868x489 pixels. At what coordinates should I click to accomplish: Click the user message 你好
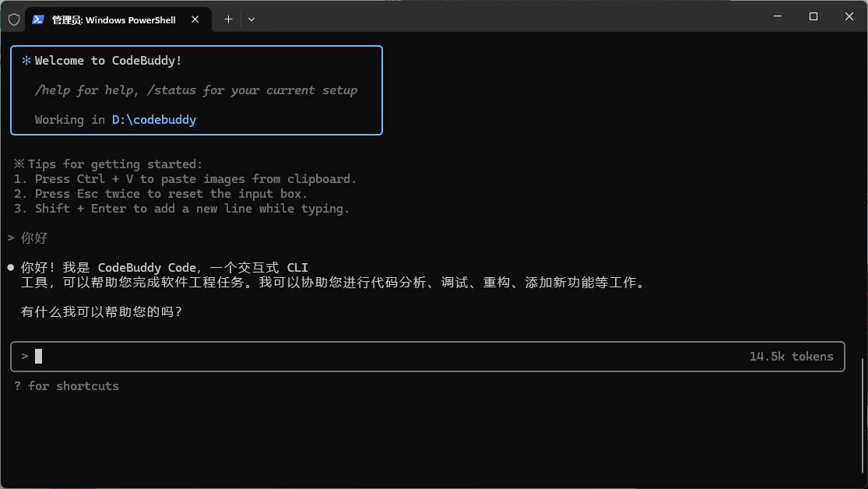(34, 238)
